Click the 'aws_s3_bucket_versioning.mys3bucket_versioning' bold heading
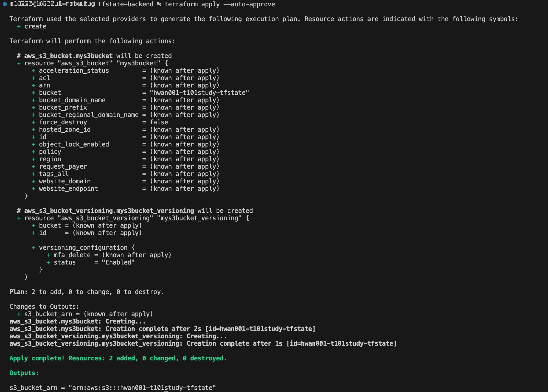548x392 pixels. pyautogui.click(x=109, y=211)
